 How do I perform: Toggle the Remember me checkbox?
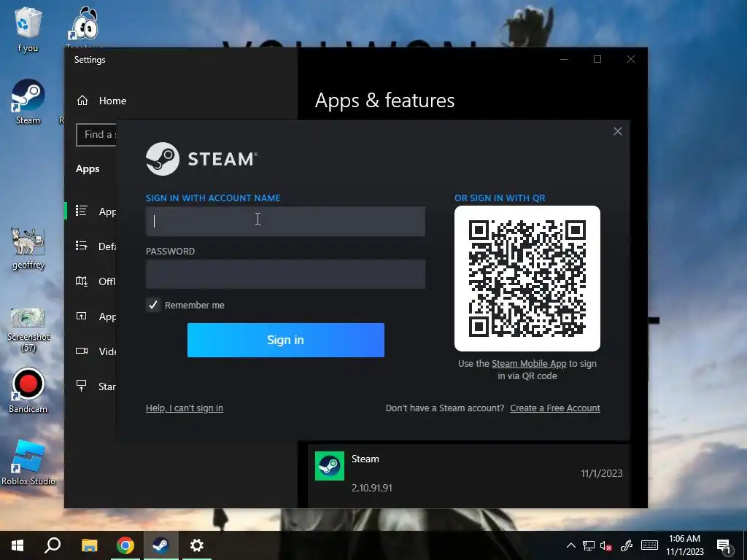pos(153,305)
